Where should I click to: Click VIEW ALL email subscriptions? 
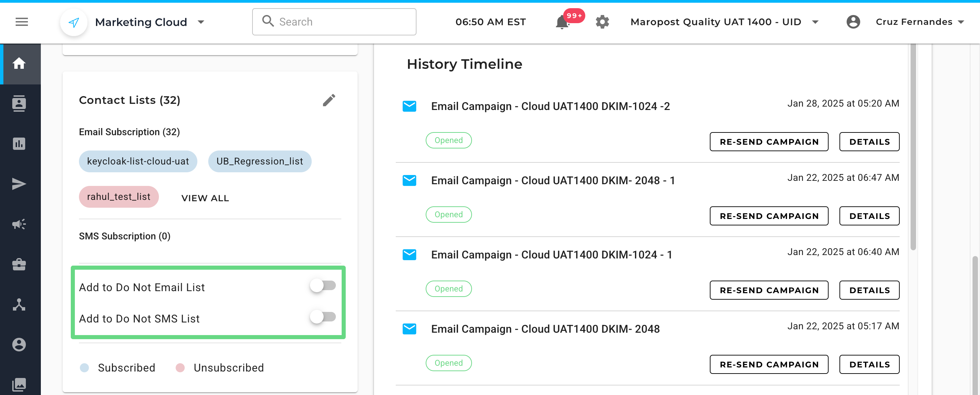[x=205, y=198]
